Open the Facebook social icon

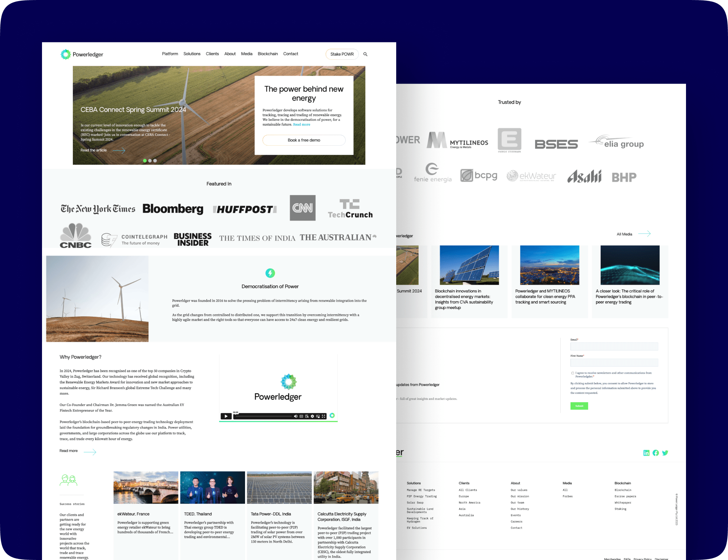click(656, 453)
